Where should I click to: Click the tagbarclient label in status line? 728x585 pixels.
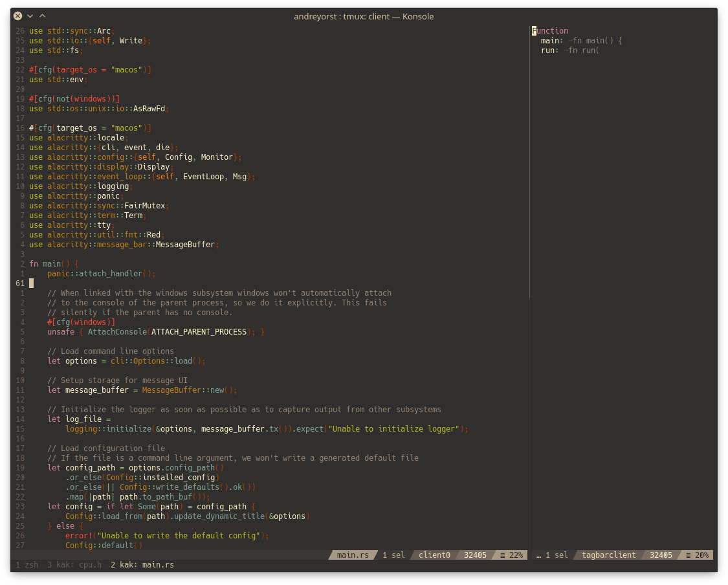click(x=609, y=555)
